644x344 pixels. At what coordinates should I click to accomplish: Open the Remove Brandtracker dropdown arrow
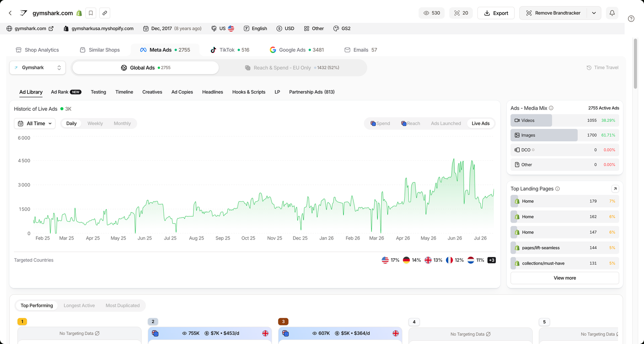594,13
